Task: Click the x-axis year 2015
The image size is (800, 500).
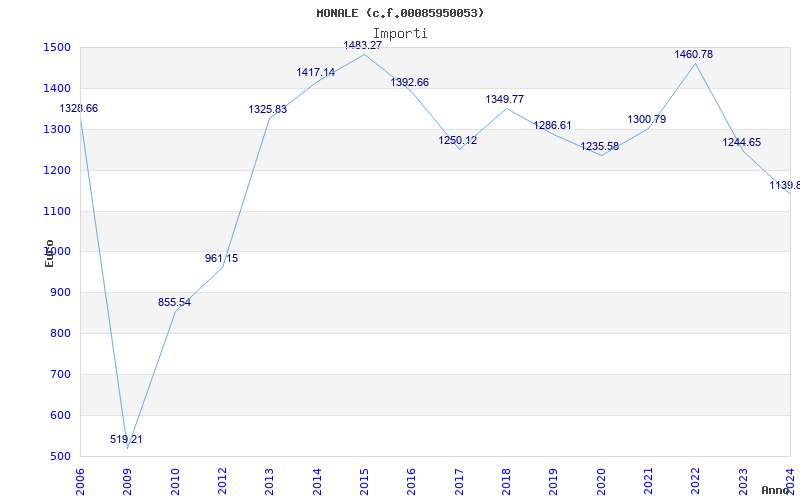Action: (x=364, y=482)
